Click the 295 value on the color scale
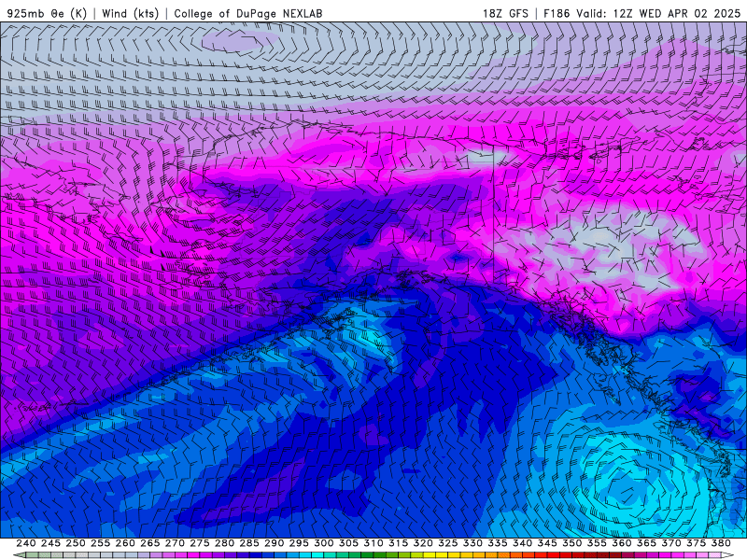 [x=299, y=543]
